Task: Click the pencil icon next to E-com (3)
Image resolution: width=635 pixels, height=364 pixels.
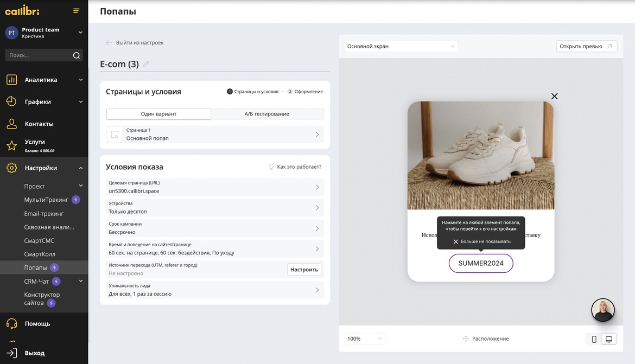Action: point(146,64)
